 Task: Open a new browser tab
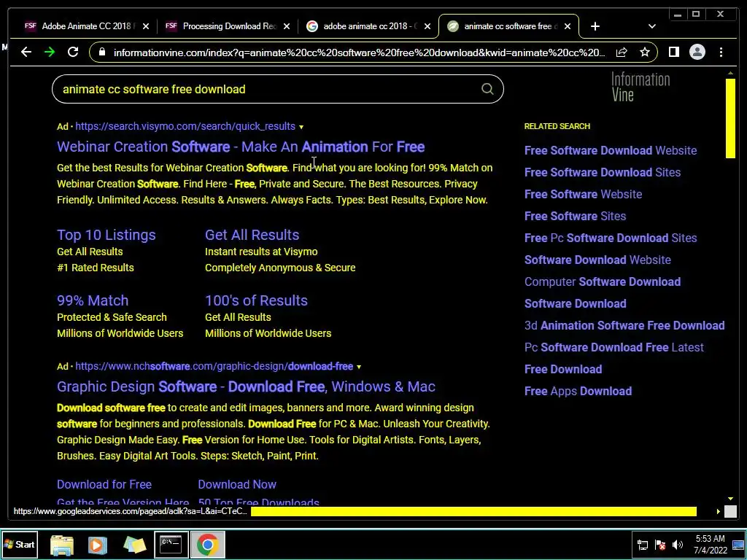click(x=595, y=26)
